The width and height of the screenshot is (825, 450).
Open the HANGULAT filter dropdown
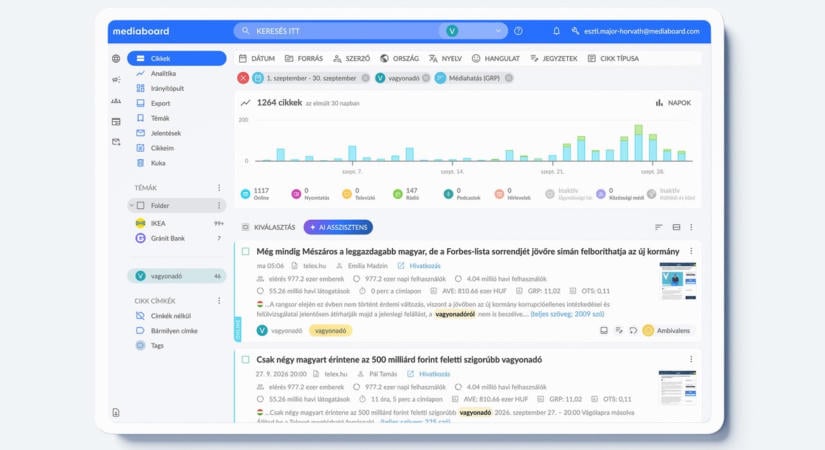[x=496, y=58]
